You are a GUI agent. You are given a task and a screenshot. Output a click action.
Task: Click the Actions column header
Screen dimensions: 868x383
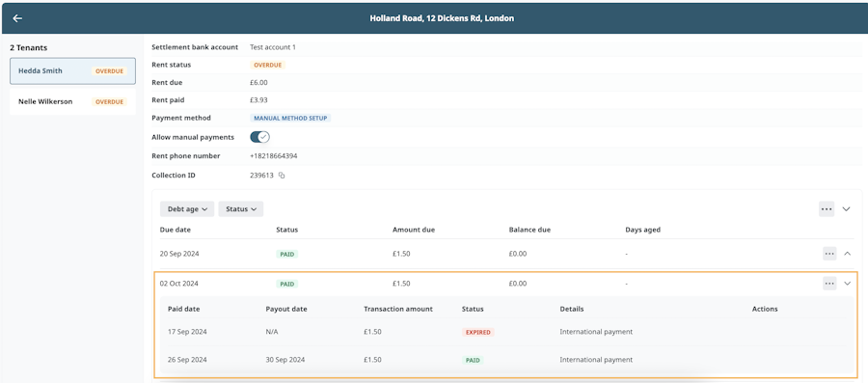tap(765, 309)
